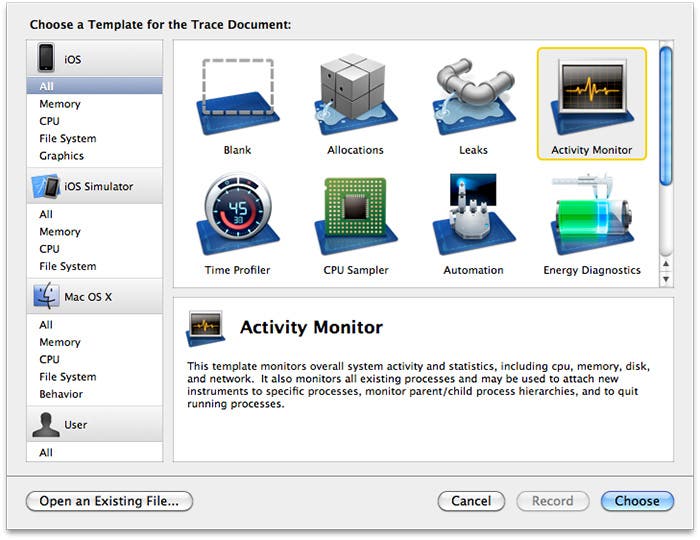The height and width of the screenshot is (540, 700).
Task: Select Memory under iOS Simulator
Action: 94,232
